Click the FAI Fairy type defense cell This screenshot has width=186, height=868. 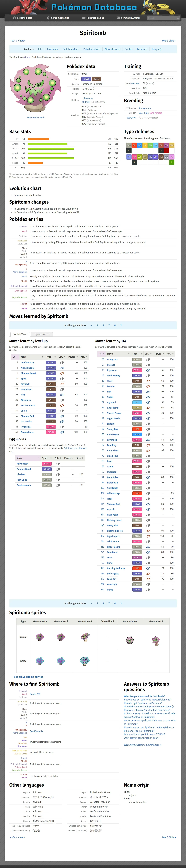pos(172,157)
